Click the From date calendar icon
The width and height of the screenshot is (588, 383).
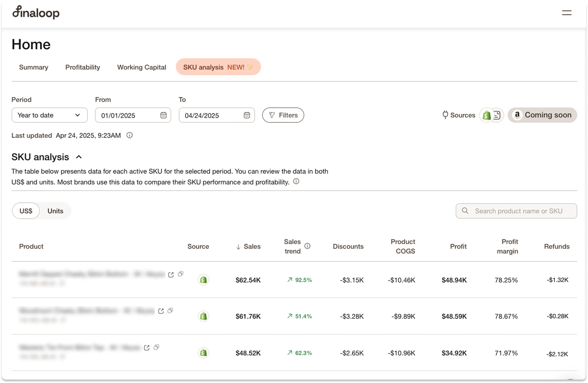coord(163,115)
